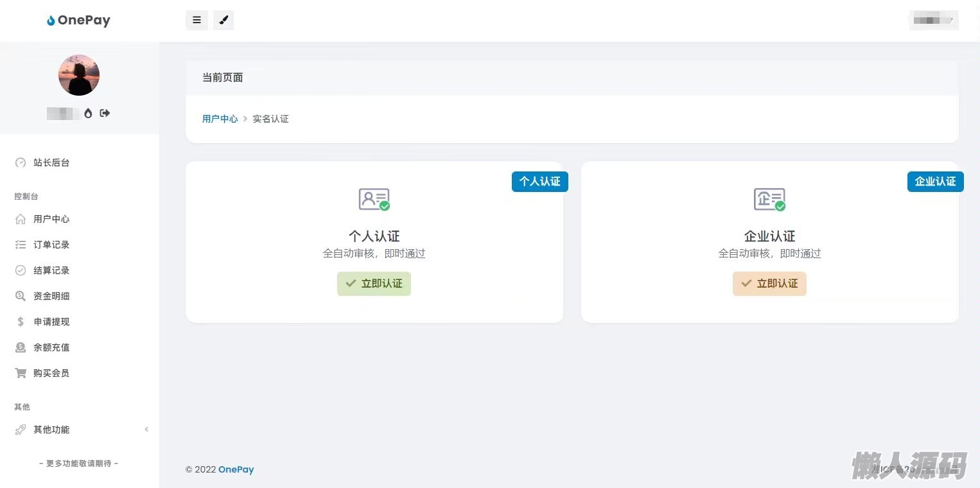The width and height of the screenshot is (980, 488).
Task: Open the blurred user account menu
Action: click(934, 21)
